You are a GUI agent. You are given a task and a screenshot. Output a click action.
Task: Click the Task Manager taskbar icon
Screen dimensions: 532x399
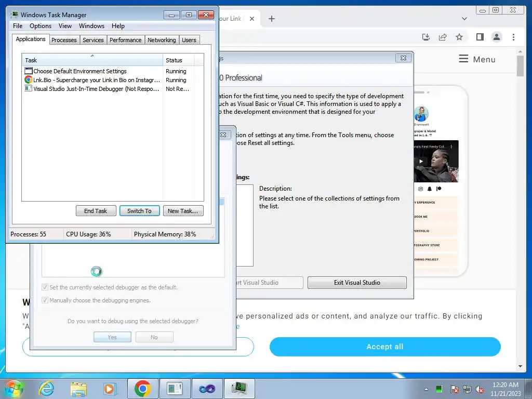(240, 389)
